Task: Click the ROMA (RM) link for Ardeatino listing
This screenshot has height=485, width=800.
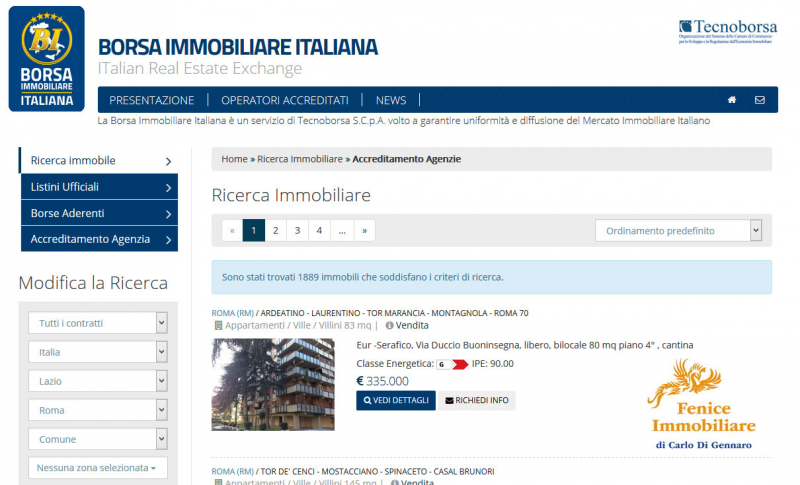Action: 233,313
